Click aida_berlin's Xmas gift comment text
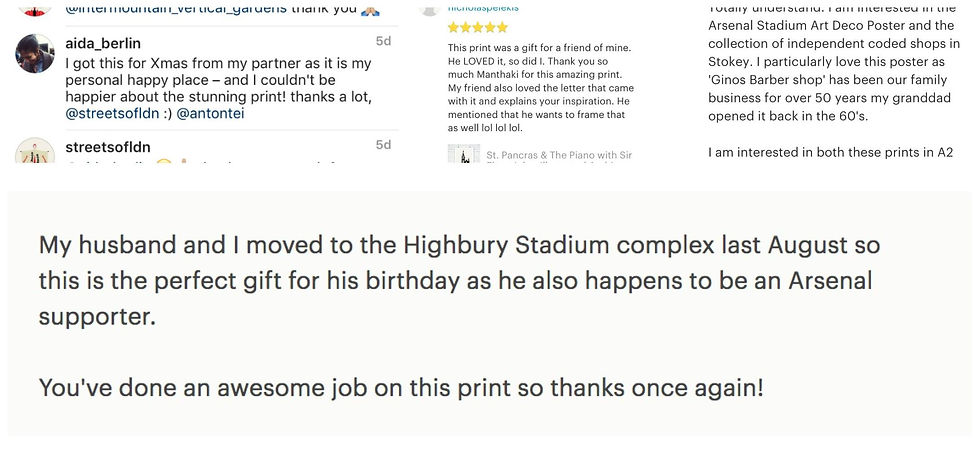This screenshot has width=980, height=472. click(x=220, y=80)
